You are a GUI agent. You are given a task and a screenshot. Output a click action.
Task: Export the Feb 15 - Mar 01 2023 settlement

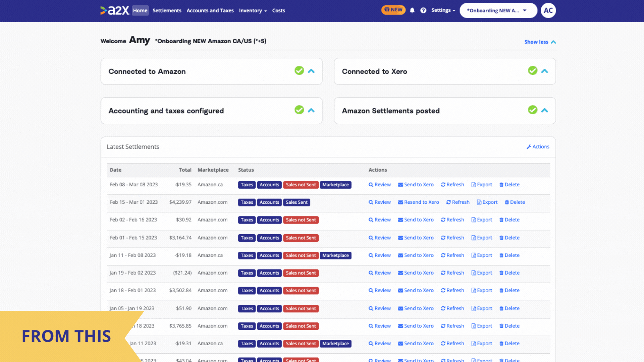[487, 202]
